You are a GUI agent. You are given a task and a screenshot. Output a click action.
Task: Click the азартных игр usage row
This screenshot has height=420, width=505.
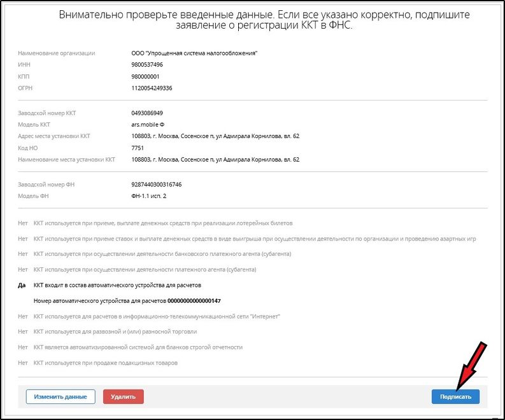point(255,239)
